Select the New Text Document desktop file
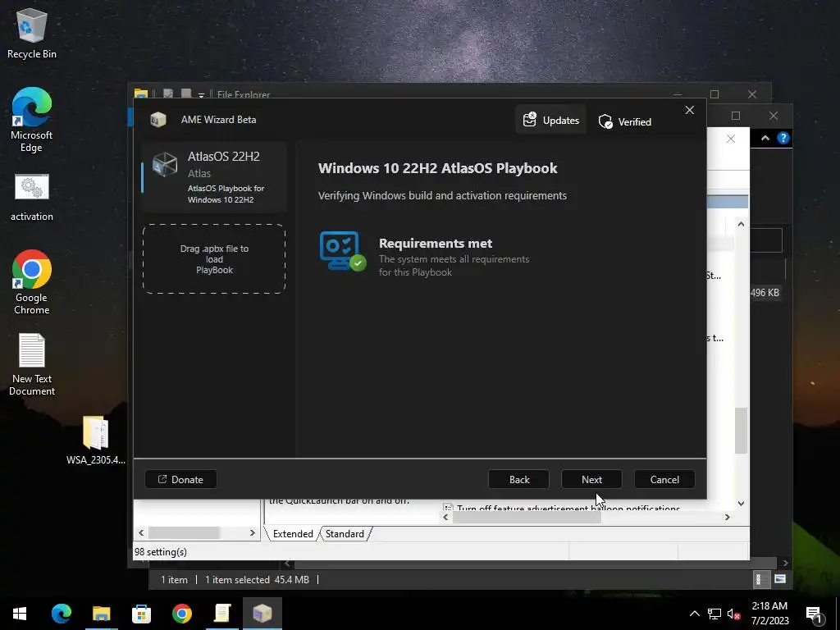The height and width of the screenshot is (630, 840). click(x=32, y=365)
